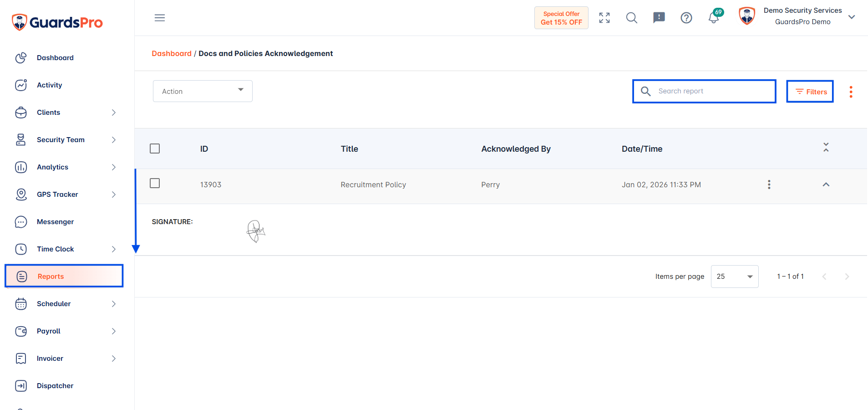The width and height of the screenshot is (868, 410).
Task: Open the Action dropdown
Action: click(203, 91)
